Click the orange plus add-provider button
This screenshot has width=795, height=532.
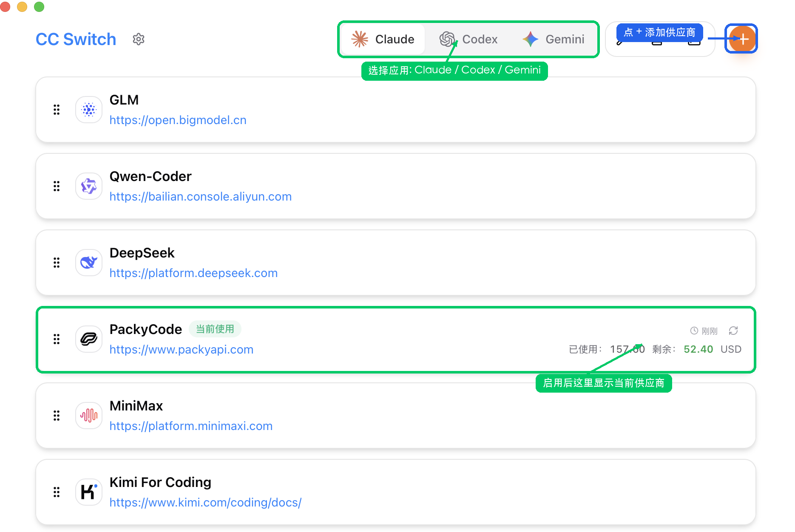tap(742, 39)
